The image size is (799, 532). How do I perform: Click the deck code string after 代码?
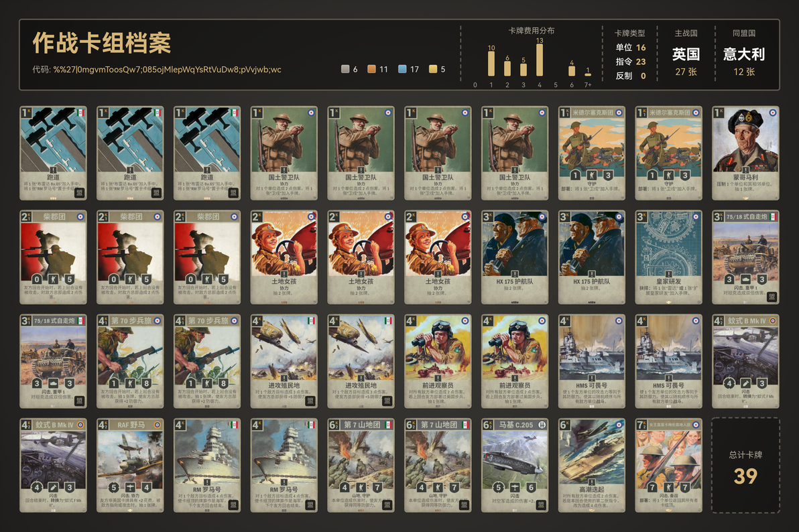[167, 69]
